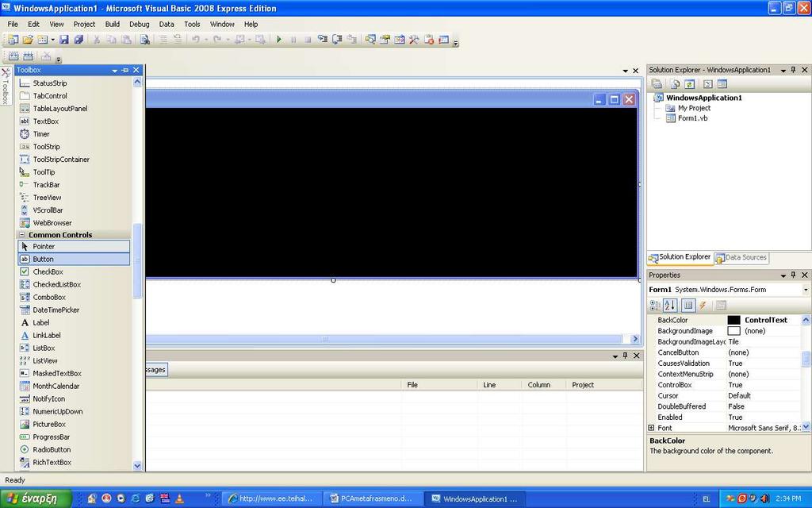Open the object selector dropdown showing Form1
812x508 pixels.
[806, 290]
